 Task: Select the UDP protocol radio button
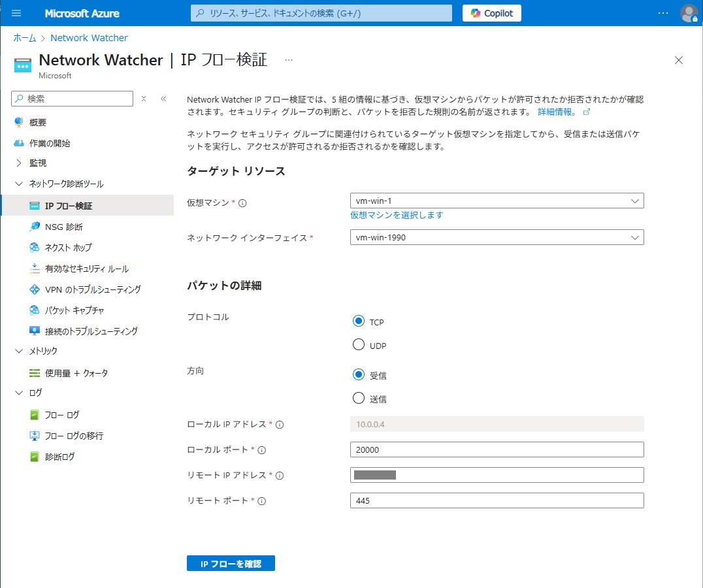pos(359,345)
